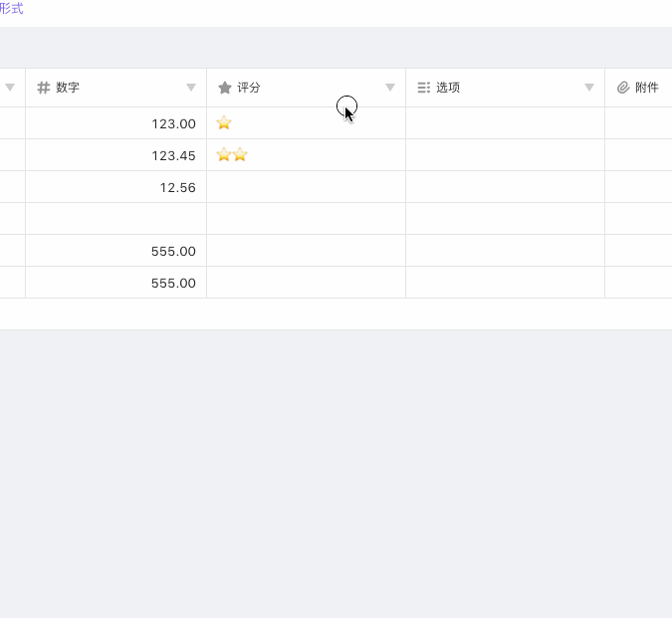This screenshot has height=618, width=672.
Task: Click the 形式 link at top
Action: click(12, 9)
